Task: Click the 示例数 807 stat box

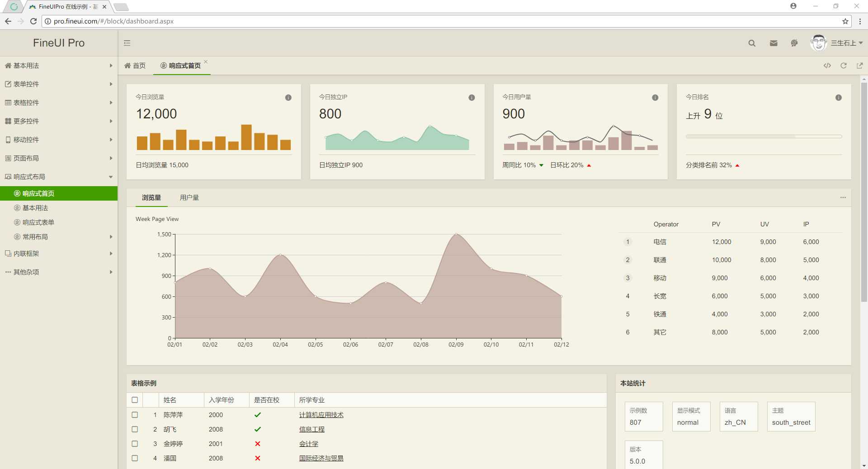Action: pos(644,417)
